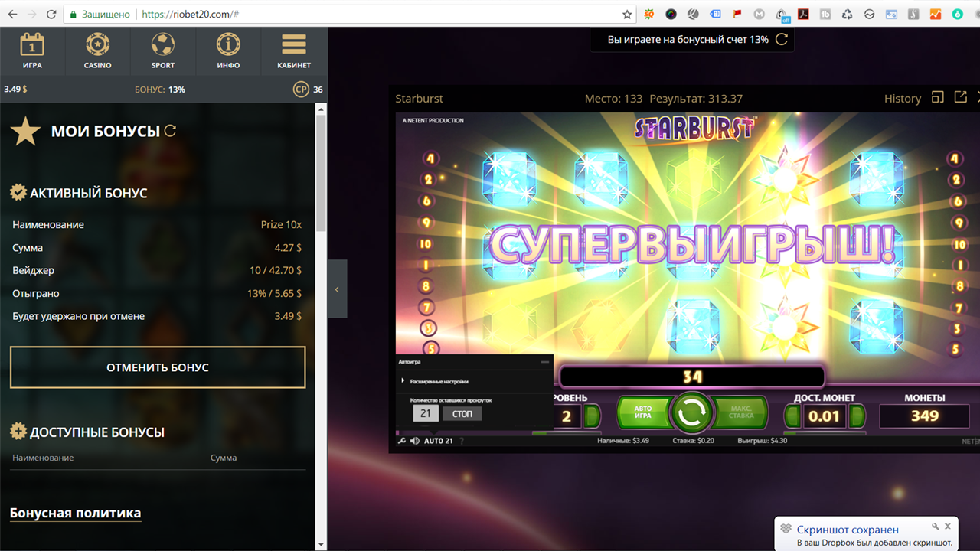Open the CASINO chip section

pyautogui.click(x=98, y=51)
